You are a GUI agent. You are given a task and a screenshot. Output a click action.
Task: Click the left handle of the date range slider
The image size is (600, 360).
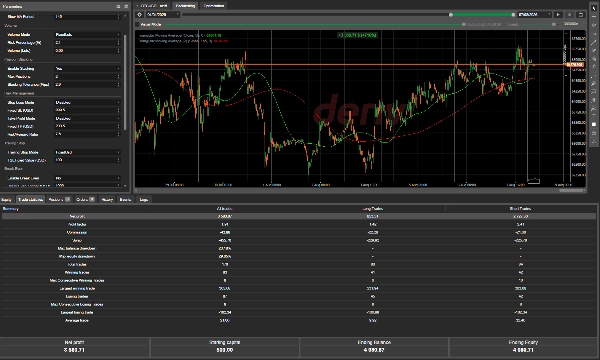[x=451, y=15]
